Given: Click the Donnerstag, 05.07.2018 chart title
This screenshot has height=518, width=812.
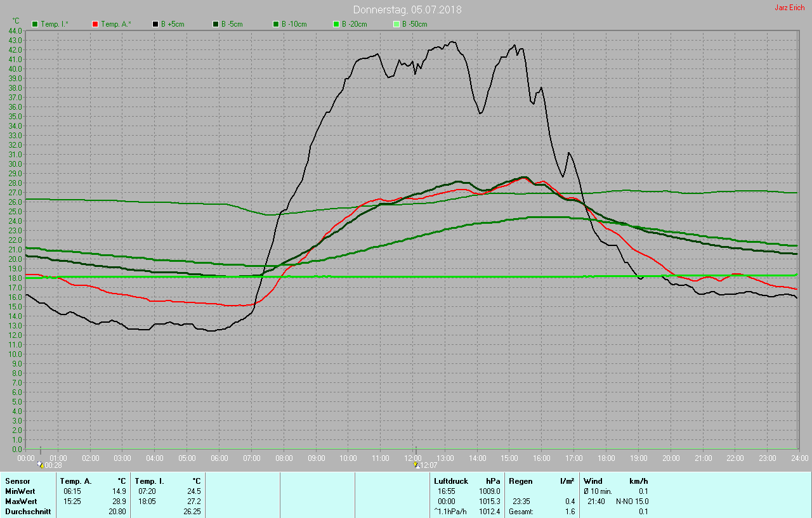Looking at the screenshot, I should (407, 10).
